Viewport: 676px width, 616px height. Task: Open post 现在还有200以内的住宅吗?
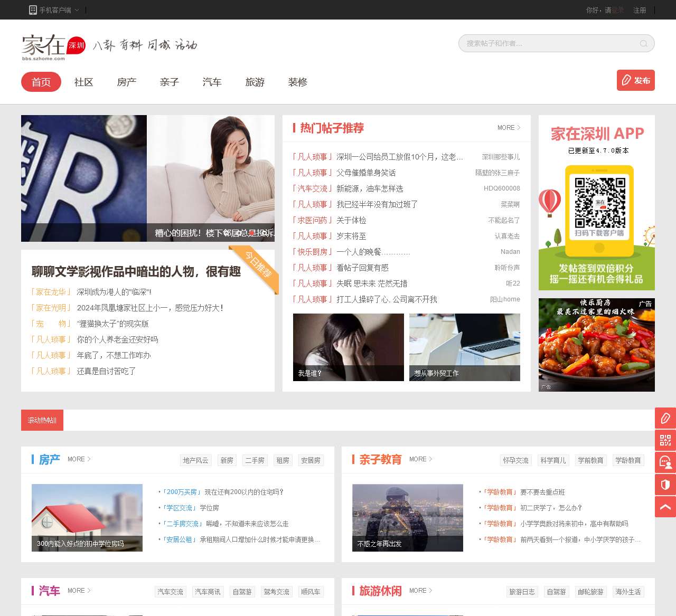click(244, 492)
